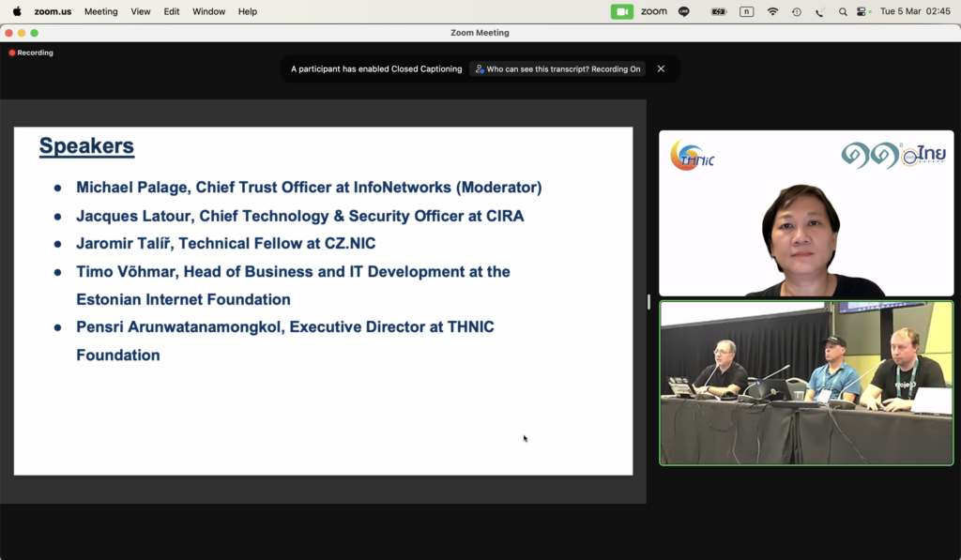Click the zoom text item in menu bar
The height and width of the screenshot is (560, 961).
click(654, 11)
